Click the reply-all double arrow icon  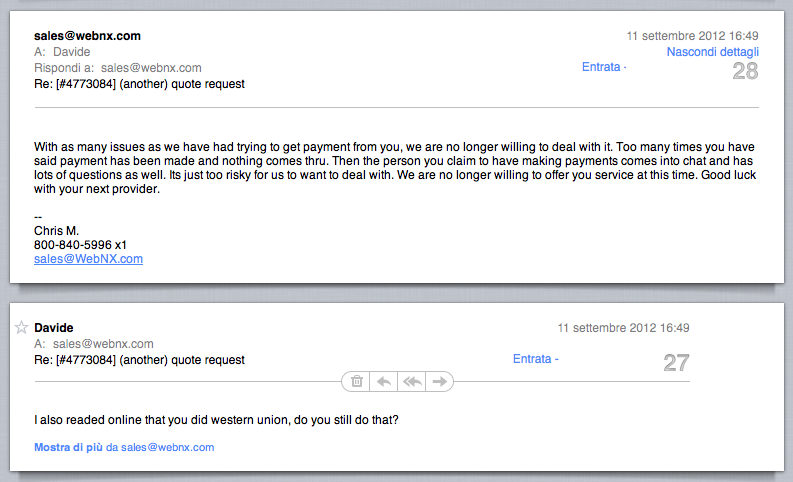[x=412, y=381]
